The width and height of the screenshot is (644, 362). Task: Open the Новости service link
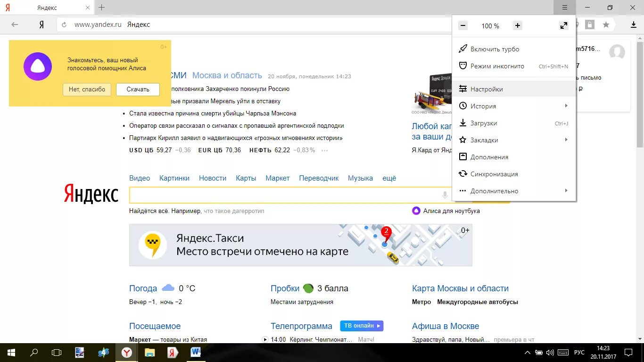tap(213, 178)
